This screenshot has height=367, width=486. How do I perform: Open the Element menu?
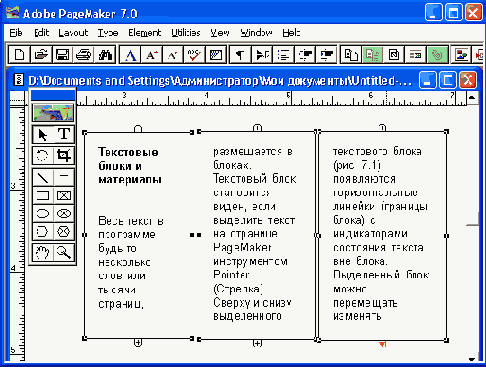pos(145,33)
